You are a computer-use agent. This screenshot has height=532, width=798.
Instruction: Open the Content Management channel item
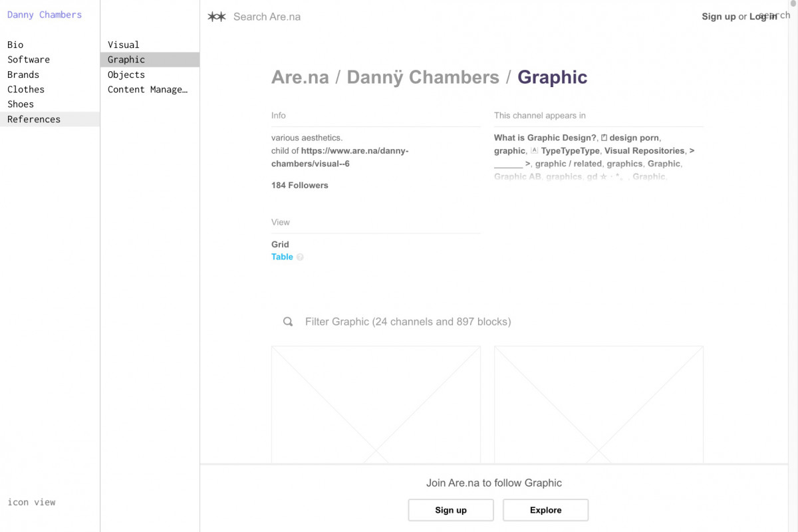click(x=148, y=89)
